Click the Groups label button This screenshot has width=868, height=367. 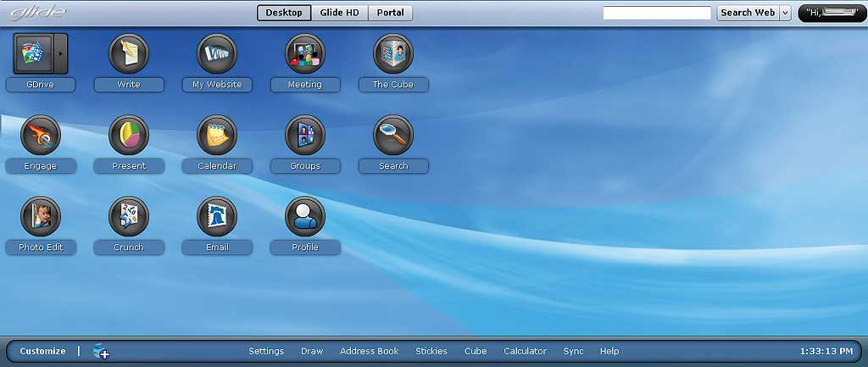[305, 166]
